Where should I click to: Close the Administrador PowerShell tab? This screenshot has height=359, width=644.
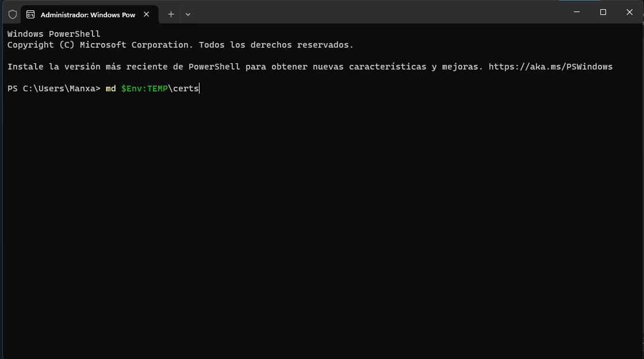click(x=146, y=14)
